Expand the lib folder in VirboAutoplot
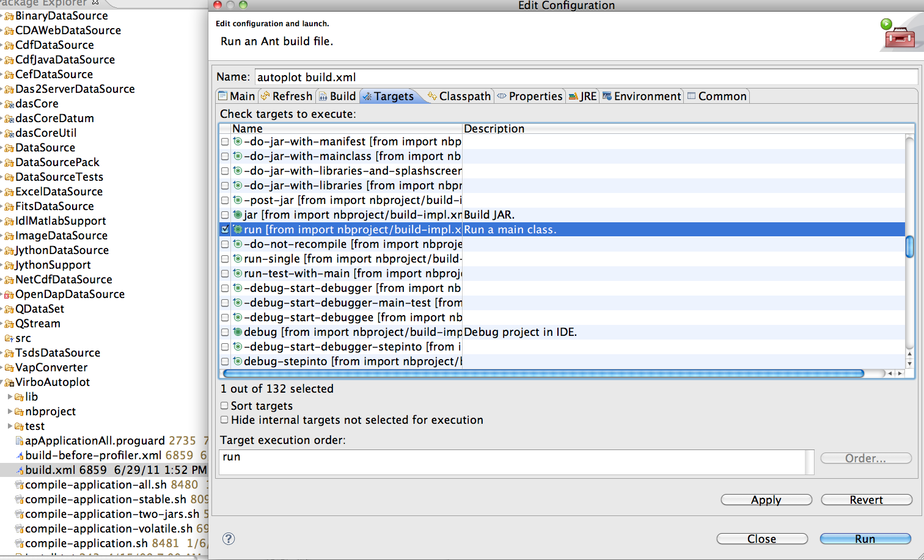This screenshot has height=560, width=924. click(x=10, y=397)
